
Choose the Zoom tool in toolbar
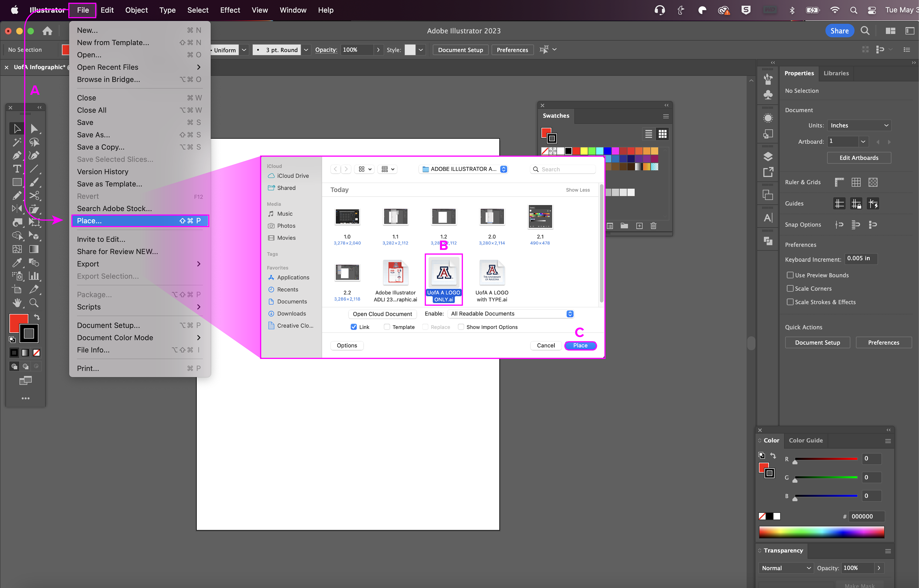[x=34, y=303]
